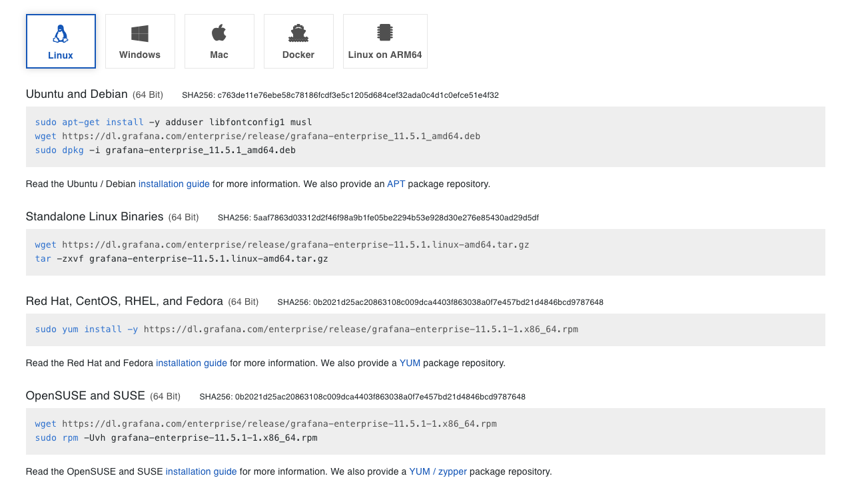Follow the YUM / zypper repository link
Screen dimensions: 868x492
tap(438, 471)
